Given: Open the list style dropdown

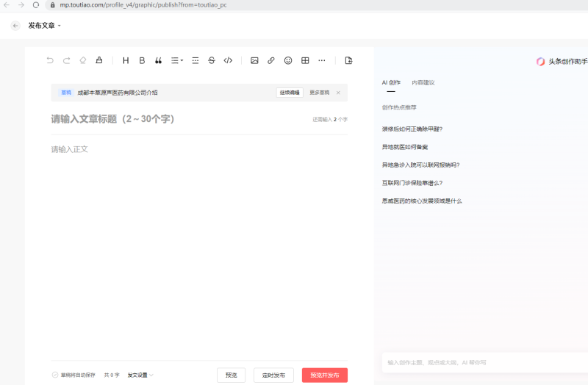Looking at the screenshot, I should point(177,60).
